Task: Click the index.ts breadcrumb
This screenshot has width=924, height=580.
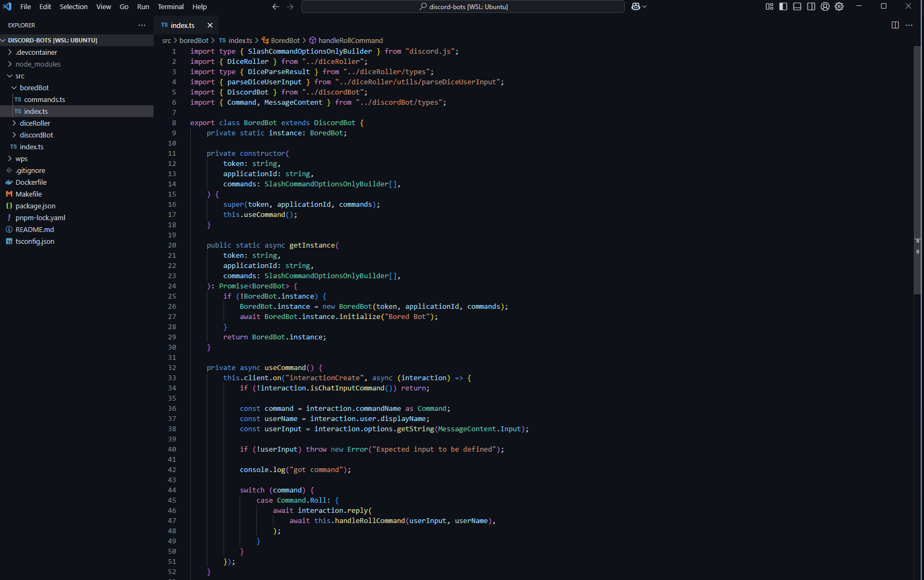Action: (235, 40)
